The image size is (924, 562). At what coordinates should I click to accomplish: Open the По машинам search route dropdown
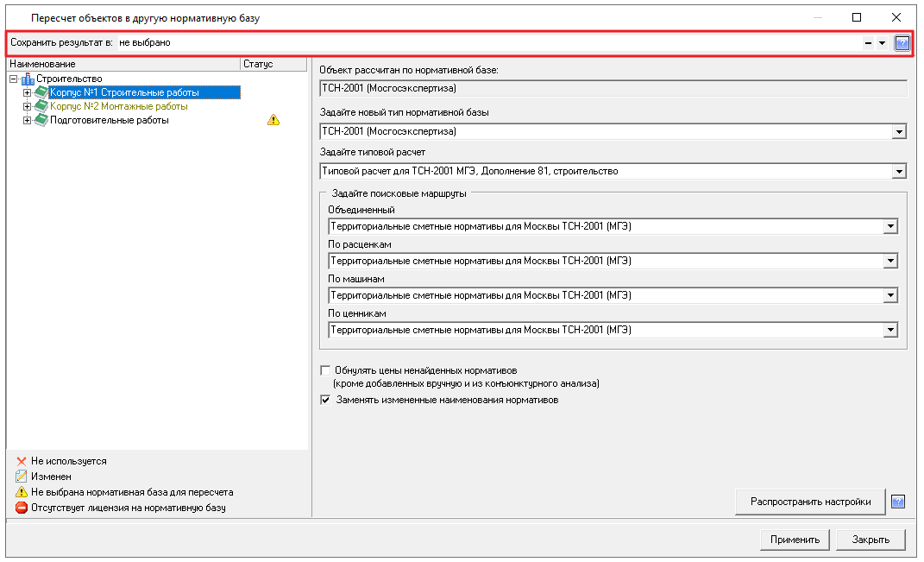click(x=890, y=296)
